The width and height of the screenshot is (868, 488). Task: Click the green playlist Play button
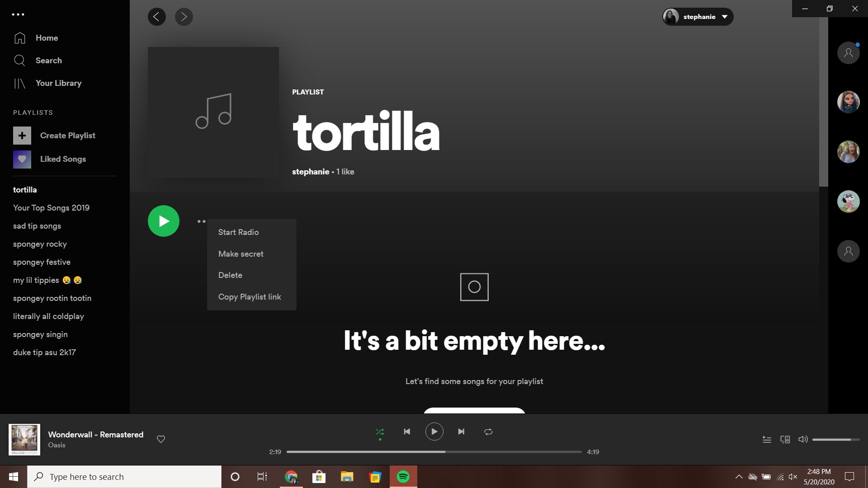(164, 221)
